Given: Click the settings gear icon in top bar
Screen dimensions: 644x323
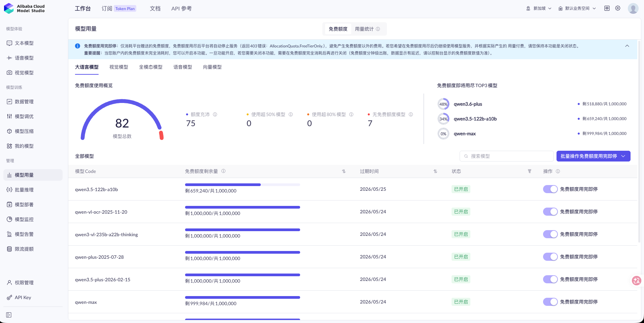Looking at the screenshot, I should (618, 8).
